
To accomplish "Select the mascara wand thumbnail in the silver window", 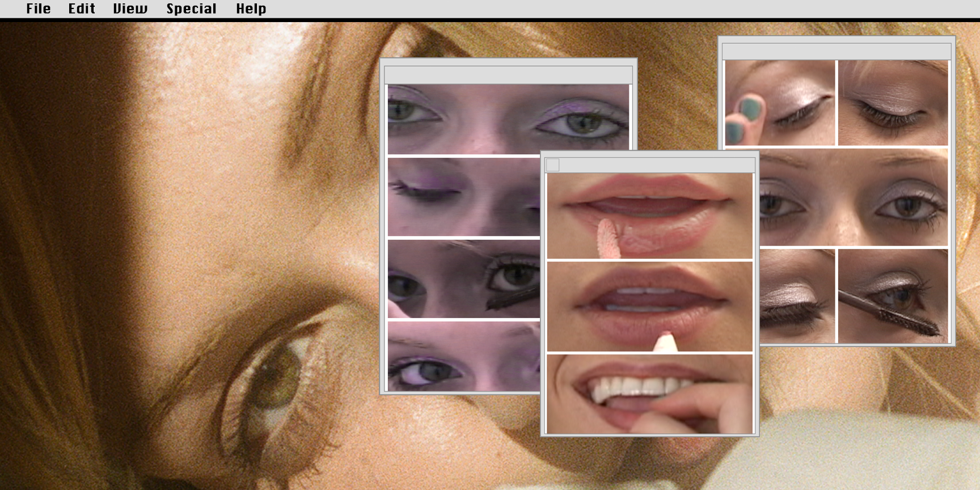I will 893,295.
